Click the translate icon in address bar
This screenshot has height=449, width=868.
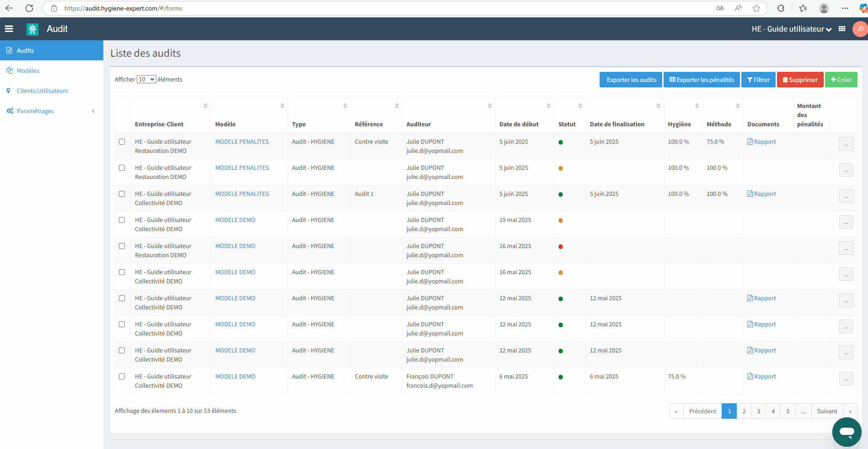pos(720,8)
